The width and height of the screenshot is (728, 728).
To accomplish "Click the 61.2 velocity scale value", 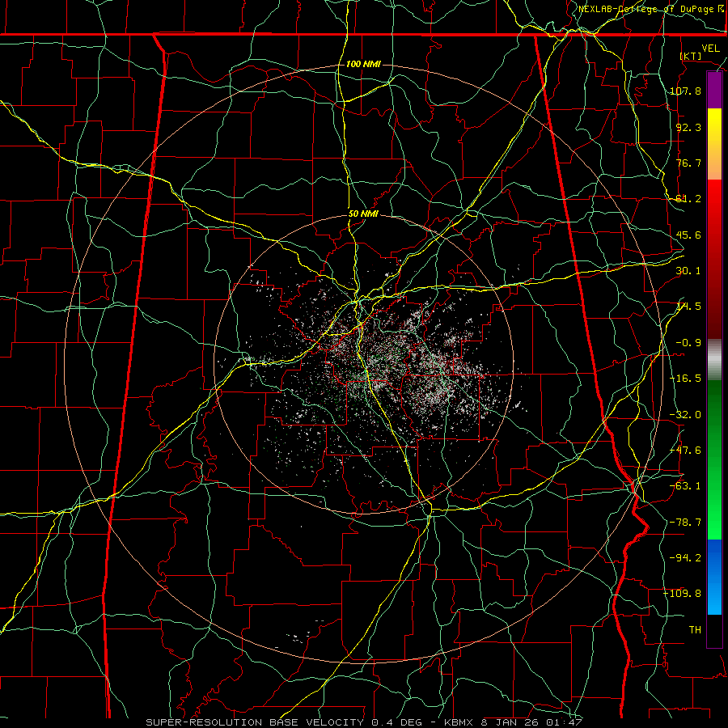I will [688, 199].
